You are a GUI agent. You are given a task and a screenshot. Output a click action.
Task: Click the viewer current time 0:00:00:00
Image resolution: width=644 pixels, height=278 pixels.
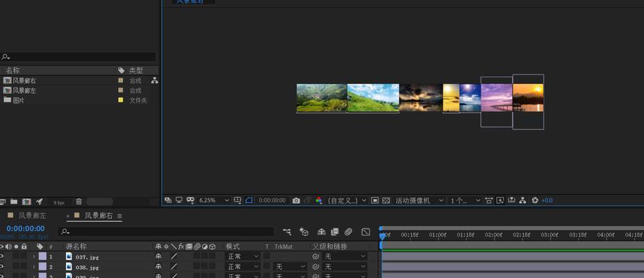[x=272, y=200]
